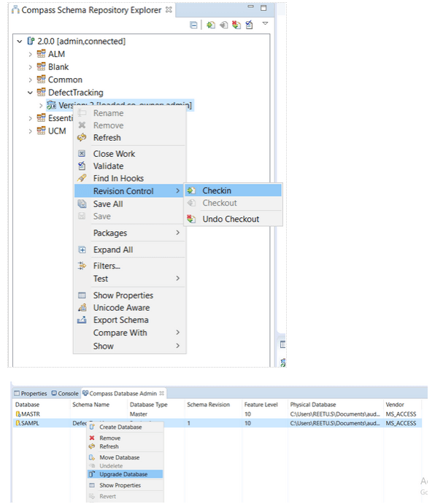Screen dimensions: 443x504
Task: Choose Expand All from context menu
Action: (130, 249)
